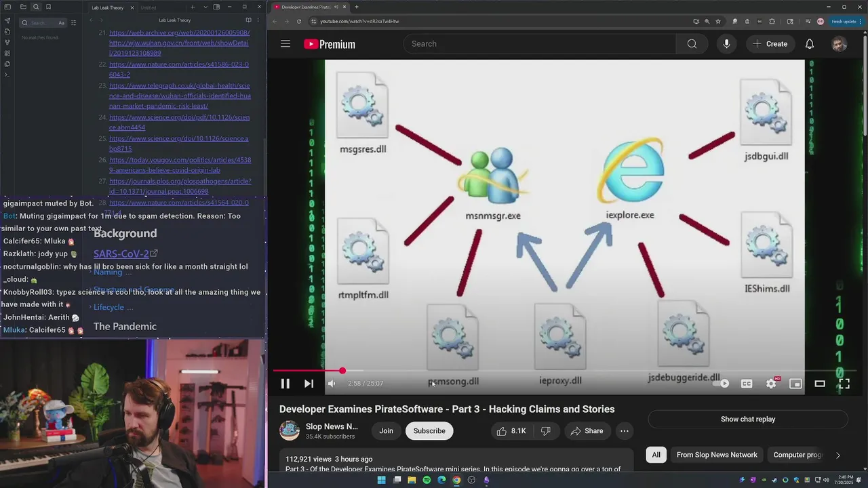Open the Create menu on YouTube
The height and width of the screenshot is (488, 868).
coord(770,44)
